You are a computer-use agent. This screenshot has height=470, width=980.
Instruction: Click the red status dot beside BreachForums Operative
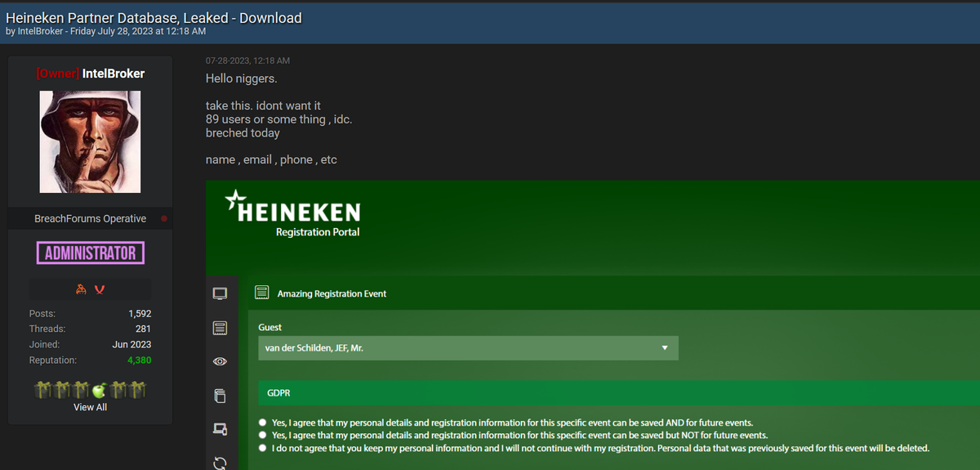(164, 219)
